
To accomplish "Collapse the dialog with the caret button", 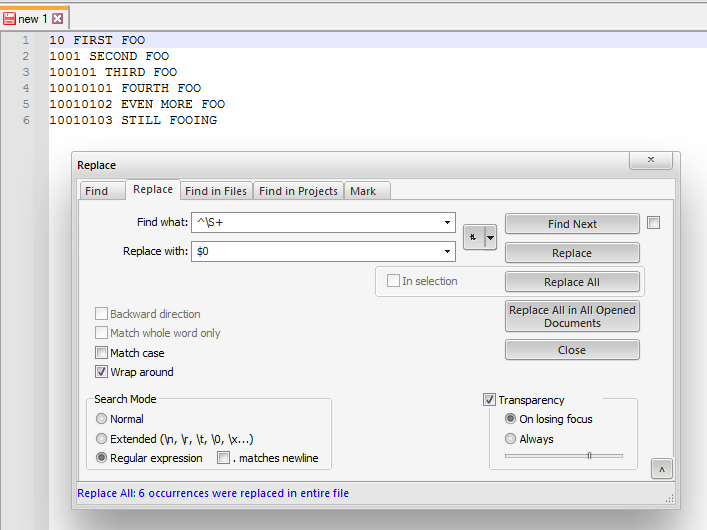I will click(x=660, y=469).
